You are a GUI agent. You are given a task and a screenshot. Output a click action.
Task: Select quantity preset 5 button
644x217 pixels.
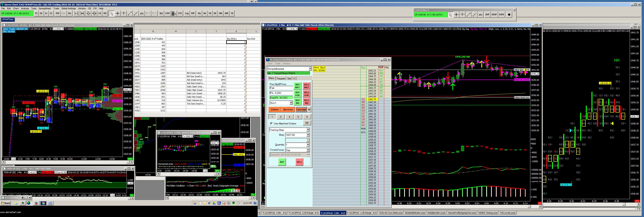[x=298, y=117]
